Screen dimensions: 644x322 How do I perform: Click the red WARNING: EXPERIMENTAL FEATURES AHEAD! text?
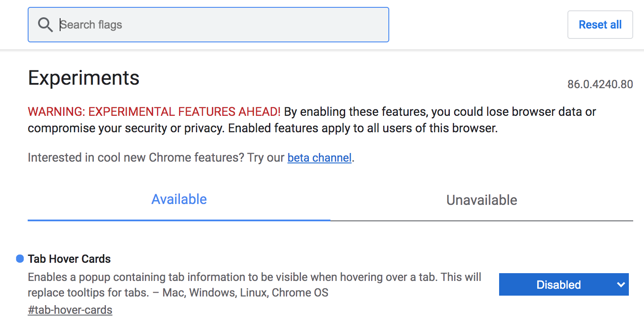(154, 112)
